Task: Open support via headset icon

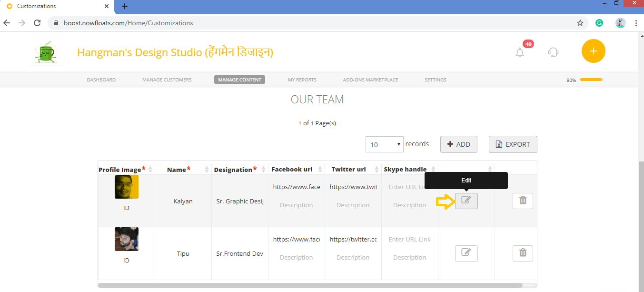Action: 553,52
